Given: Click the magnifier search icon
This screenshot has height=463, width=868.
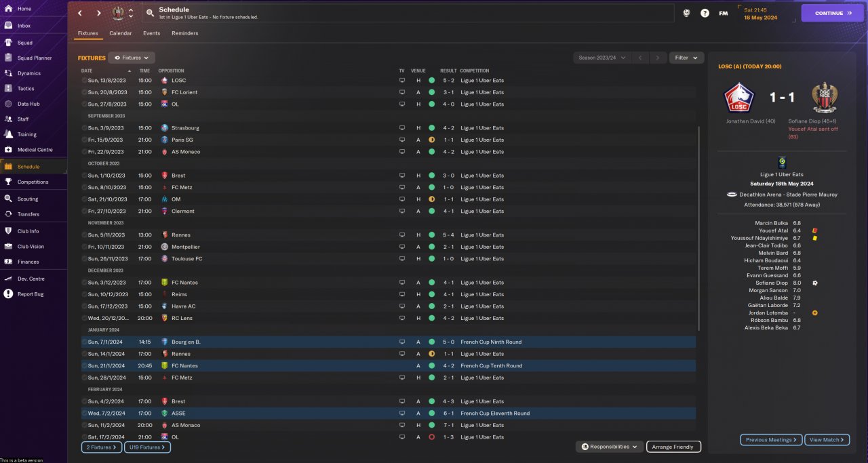Looking at the screenshot, I should (x=150, y=13).
